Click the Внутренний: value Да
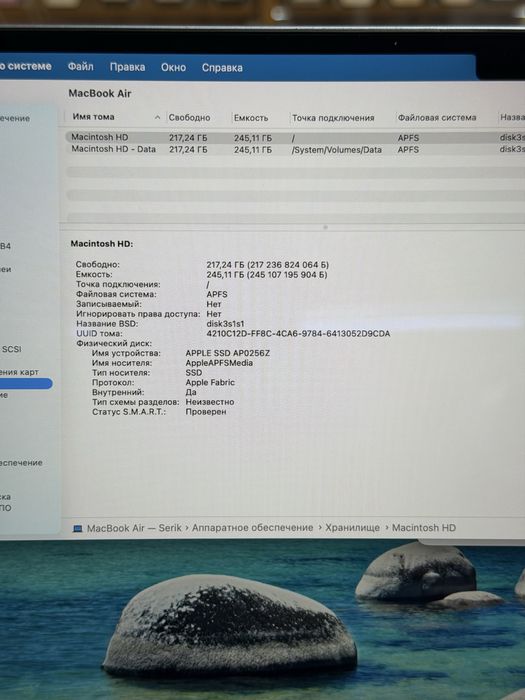 191,392
